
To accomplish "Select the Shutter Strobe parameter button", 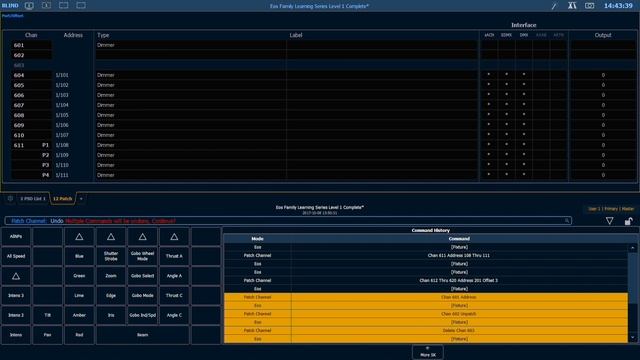I will coord(111,256).
